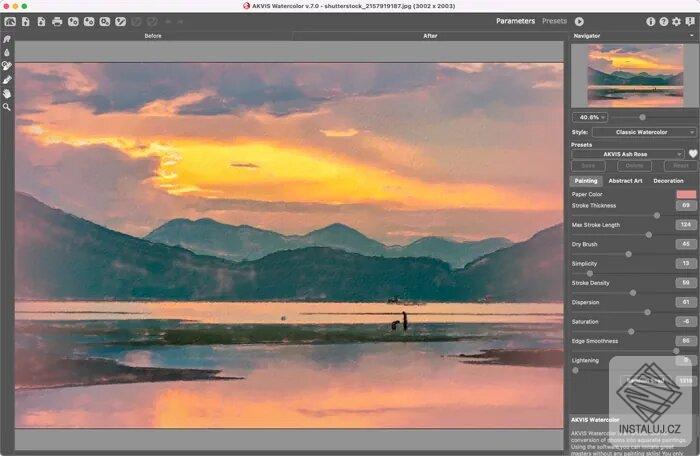This screenshot has height=456, width=700.
Task: Click the Edge Smoothness value field 86
Action: [686, 341]
